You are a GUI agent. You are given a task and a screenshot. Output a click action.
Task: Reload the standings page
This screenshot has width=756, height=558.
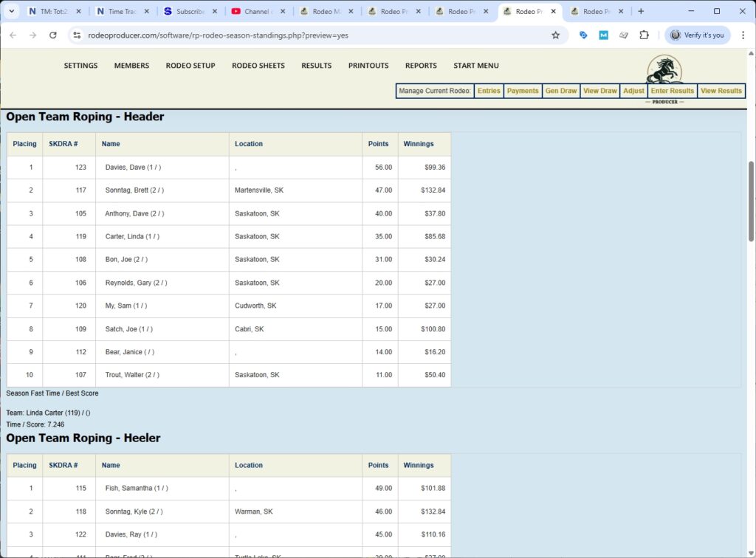coord(51,35)
